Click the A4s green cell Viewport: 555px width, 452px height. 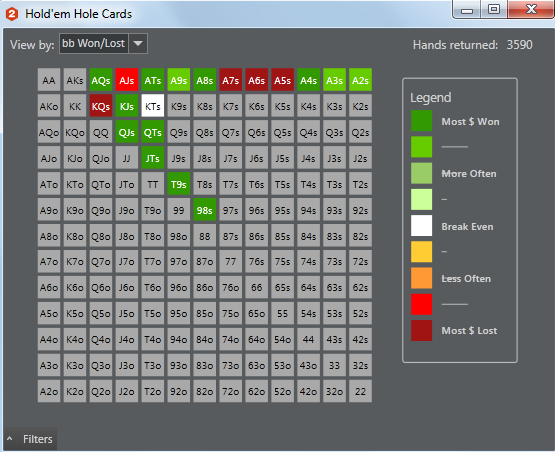point(308,80)
